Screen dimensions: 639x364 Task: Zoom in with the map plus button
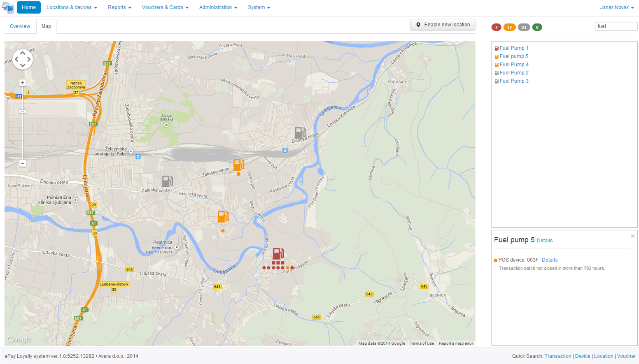pos(23,83)
